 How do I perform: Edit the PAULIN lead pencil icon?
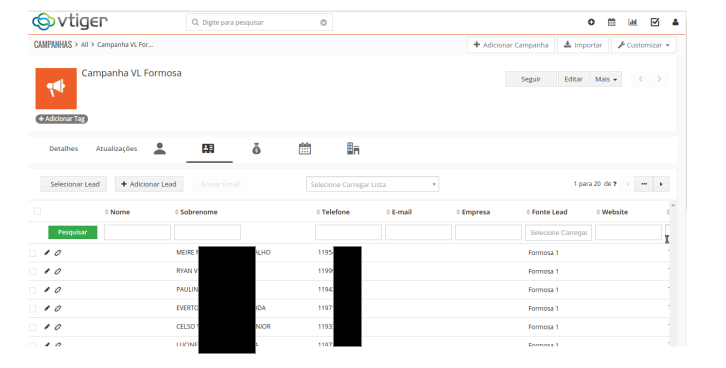(x=47, y=290)
